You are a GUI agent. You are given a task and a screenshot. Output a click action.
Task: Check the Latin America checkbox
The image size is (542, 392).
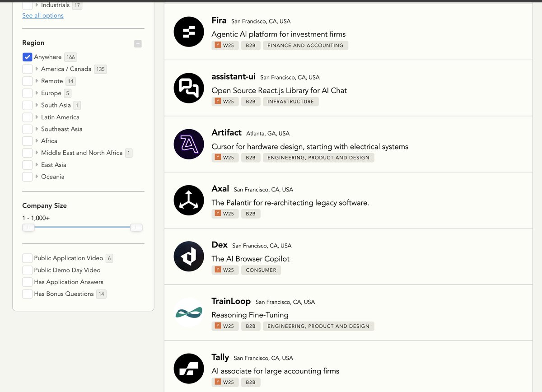coord(27,117)
